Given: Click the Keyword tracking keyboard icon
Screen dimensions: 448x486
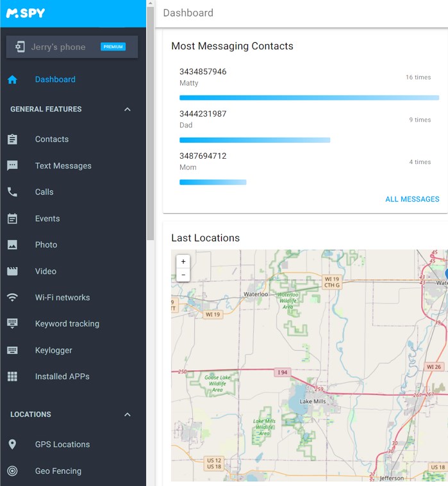Looking at the screenshot, I should tap(12, 323).
